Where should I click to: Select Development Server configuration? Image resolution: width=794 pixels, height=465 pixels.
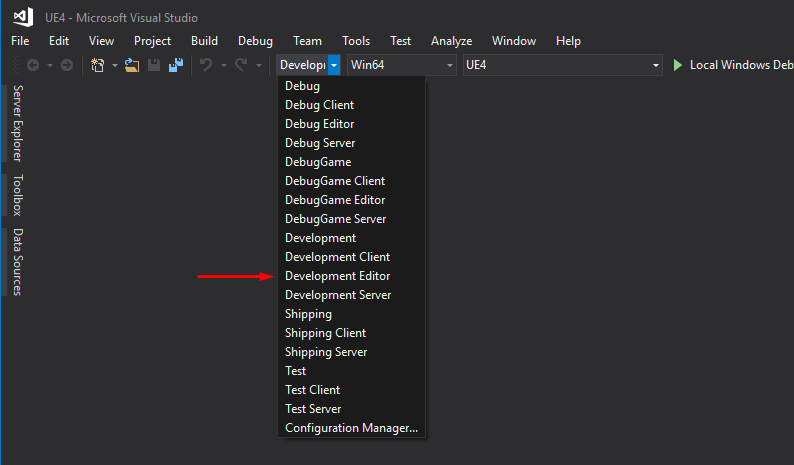(x=351, y=295)
